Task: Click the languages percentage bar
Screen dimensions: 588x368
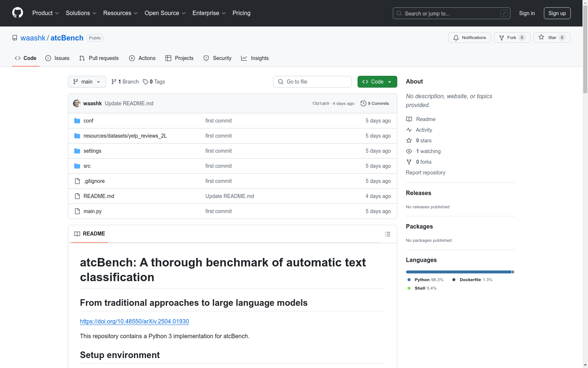Action: tap(460, 272)
